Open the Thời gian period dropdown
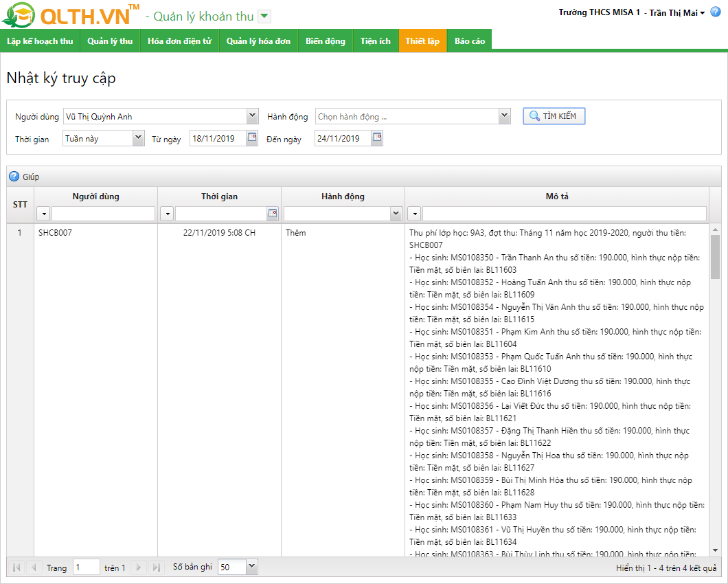 tap(138, 138)
